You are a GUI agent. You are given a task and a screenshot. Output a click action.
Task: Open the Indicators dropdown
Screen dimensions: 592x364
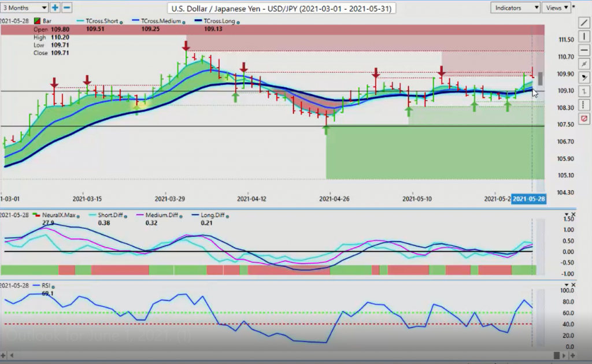coord(515,8)
